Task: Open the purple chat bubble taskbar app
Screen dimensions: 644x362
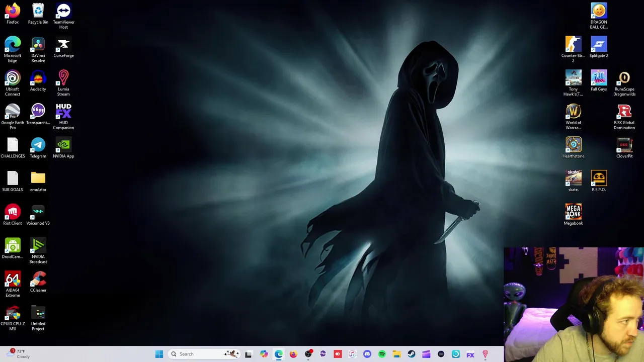Action: point(323,354)
